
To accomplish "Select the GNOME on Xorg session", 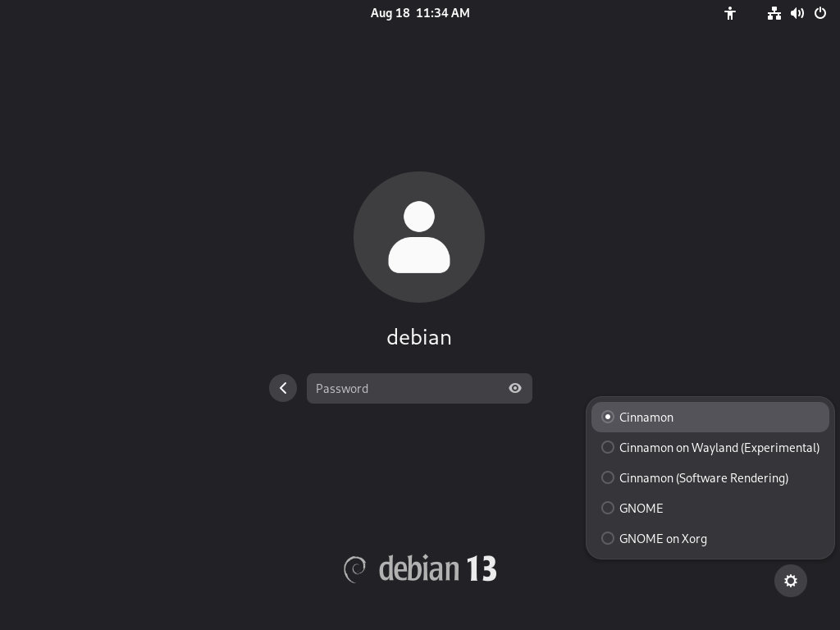I will click(663, 538).
